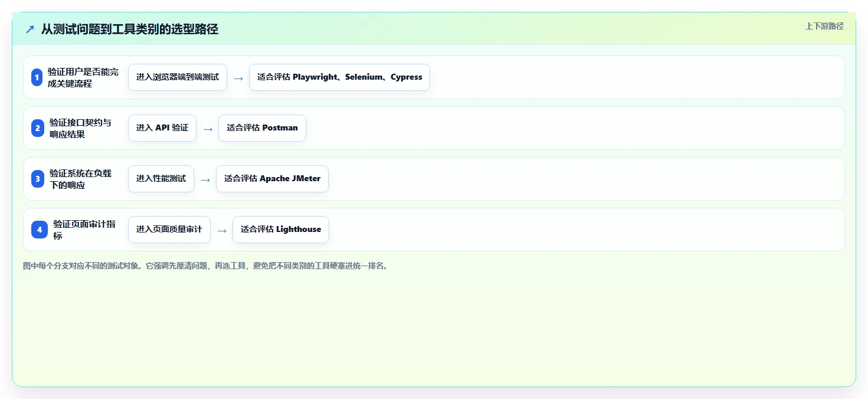Viewport: 868px width, 399px height.
Task: Select the 进入页面质量审计 box
Action: 169,230
